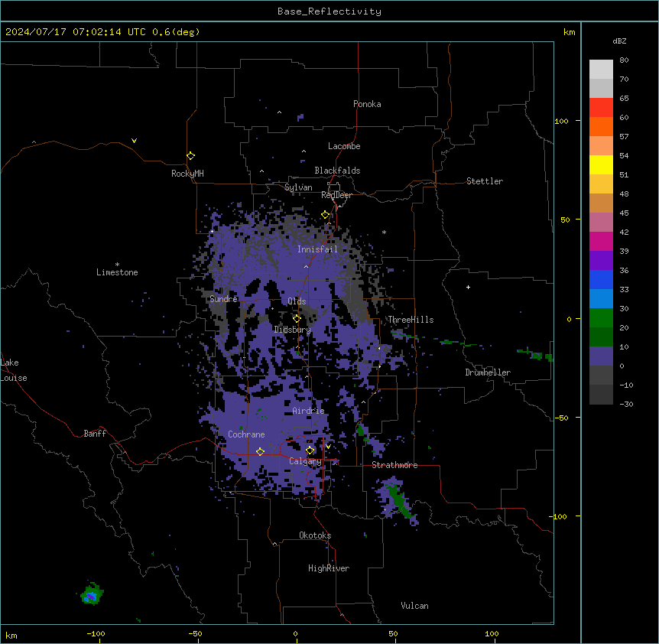Image resolution: width=659 pixels, height=644 pixels.
Task: Select the yellow diamond marker south of RedDeer
Action: point(325,215)
